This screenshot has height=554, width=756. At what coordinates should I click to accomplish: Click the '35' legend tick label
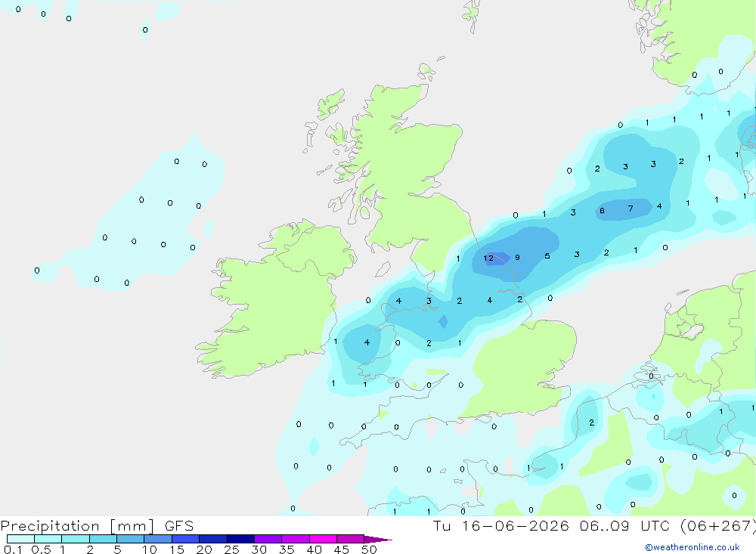[x=287, y=549]
